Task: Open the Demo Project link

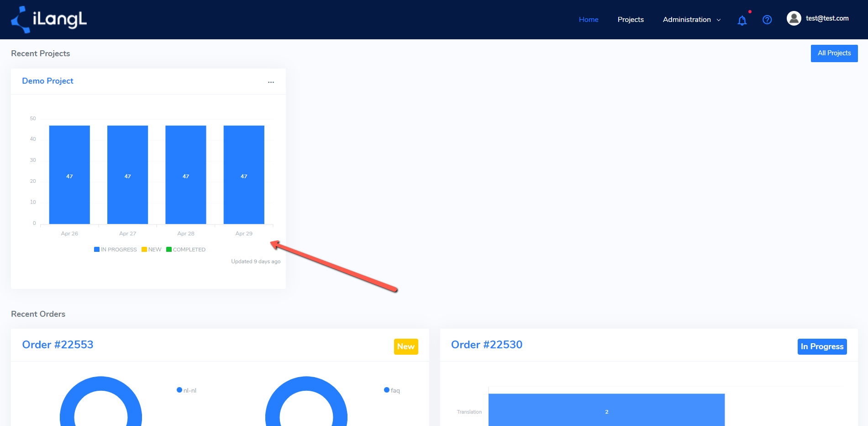Action: click(47, 81)
